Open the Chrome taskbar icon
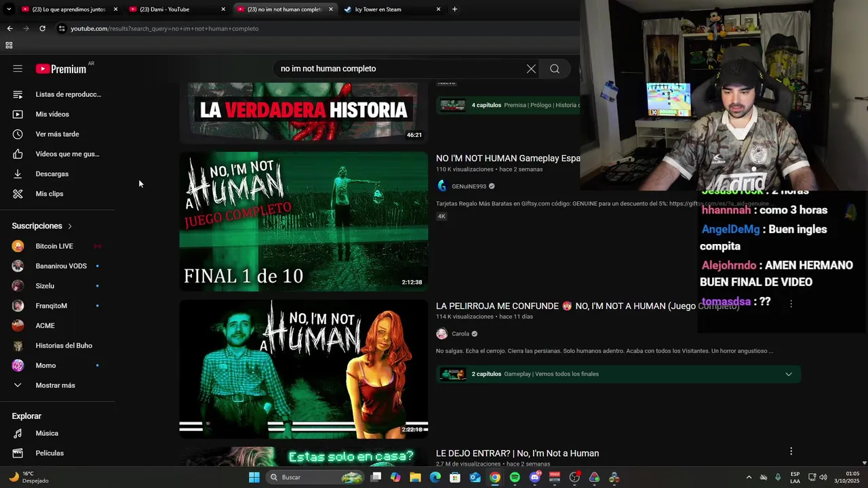Viewport: 868px width, 488px height. coord(495,477)
